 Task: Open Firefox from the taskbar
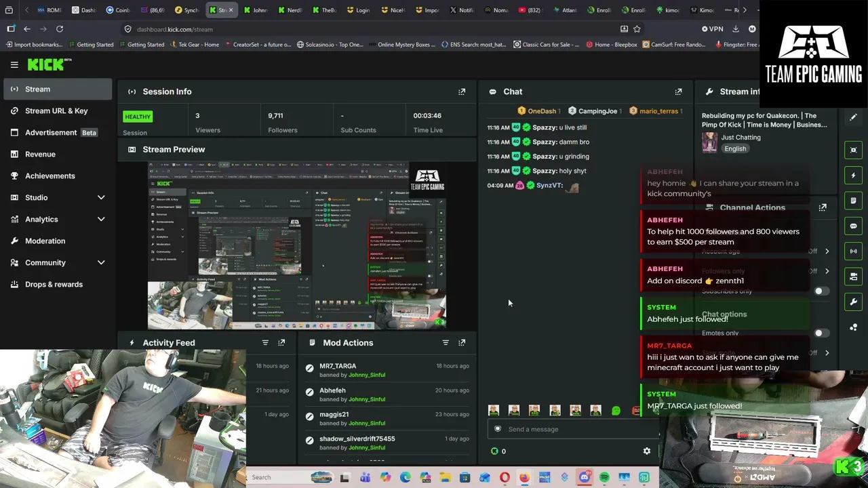point(524,477)
